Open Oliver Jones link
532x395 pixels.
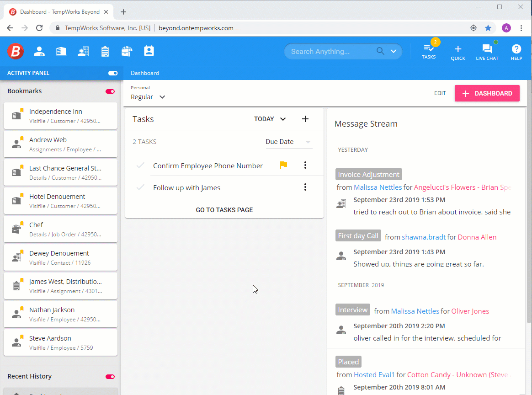(x=470, y=311)
